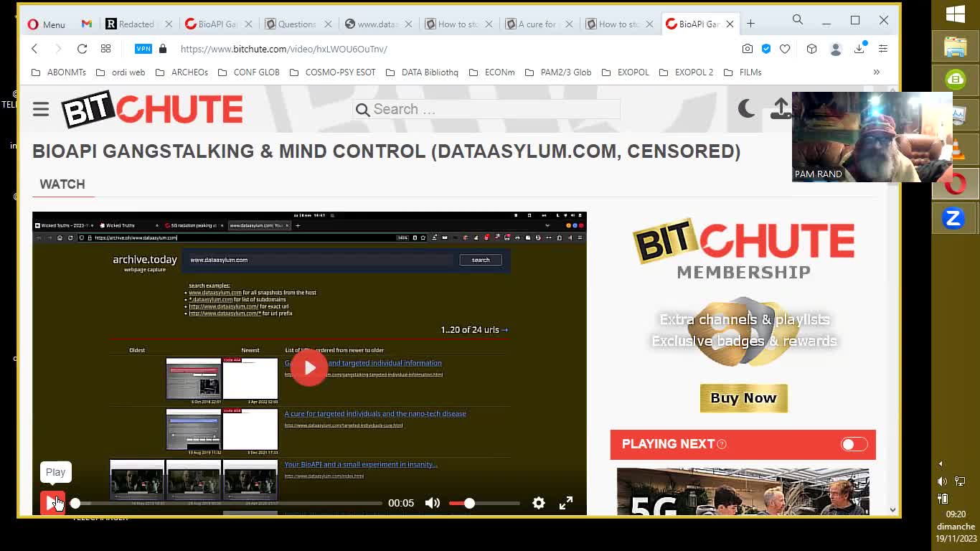
Task: Open the DATA Bibliothq bookmark folder
Action: (x=422, y=72)
